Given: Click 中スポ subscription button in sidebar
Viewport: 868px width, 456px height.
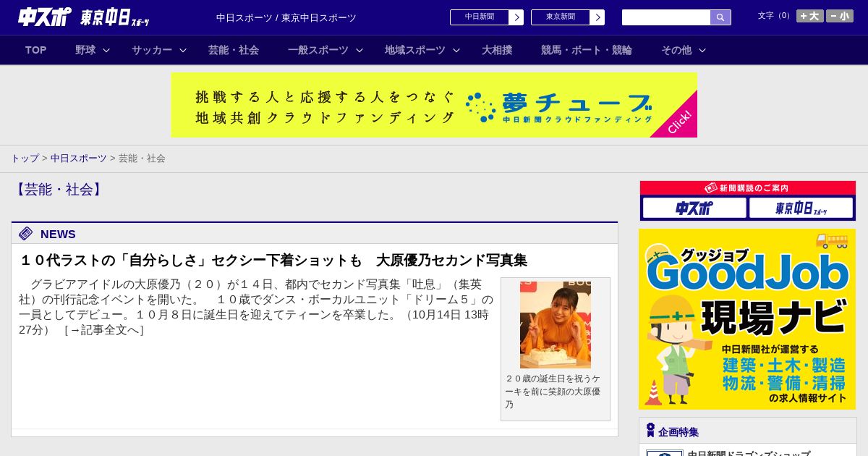Looking at the screenshot, I should tap(694, 208).
